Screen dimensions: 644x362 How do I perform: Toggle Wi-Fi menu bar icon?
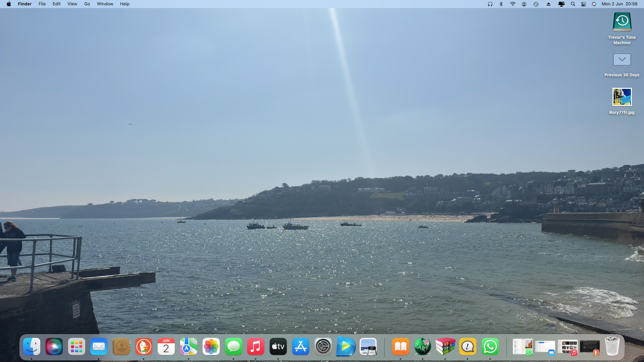(x=513, y=4)
